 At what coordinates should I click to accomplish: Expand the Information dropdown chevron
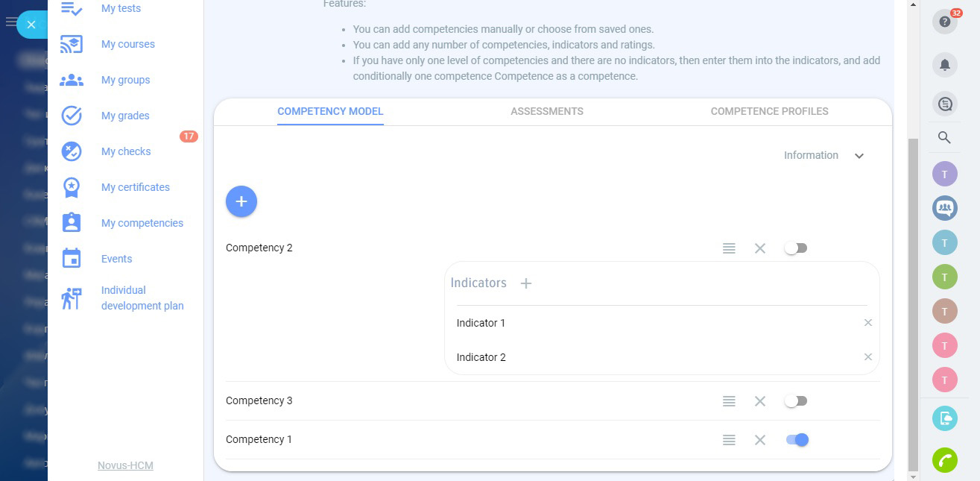[859, 156]
